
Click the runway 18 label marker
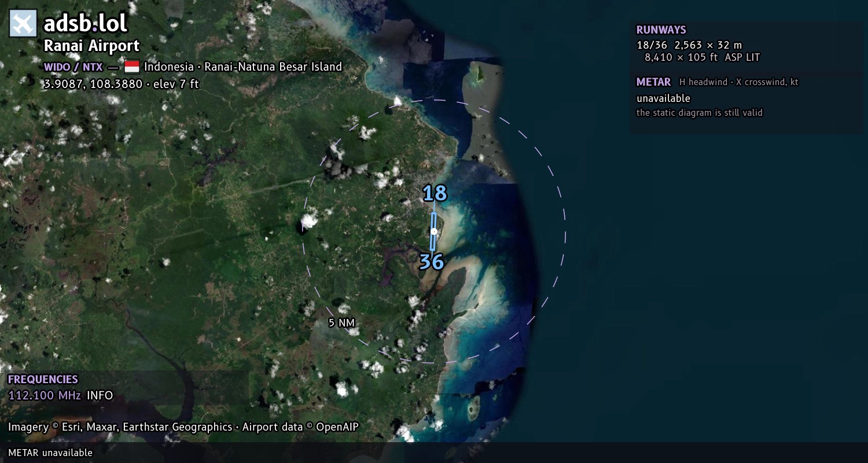coord(435,193)
